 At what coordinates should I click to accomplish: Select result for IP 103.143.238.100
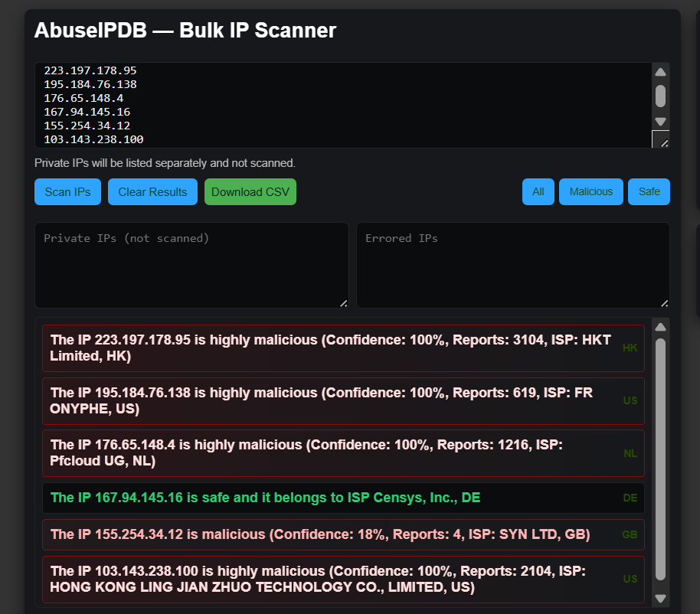tap(343, 580)
